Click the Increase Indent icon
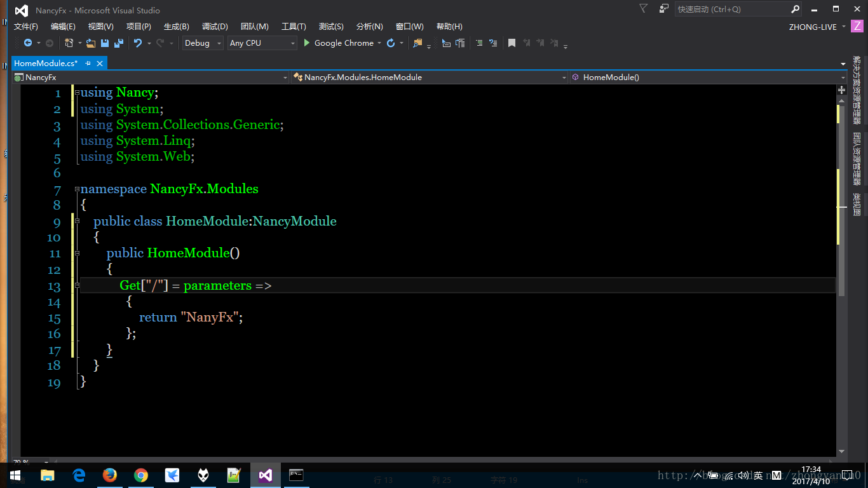This screenshot has height=488, width=868. (x=460, y=43)
